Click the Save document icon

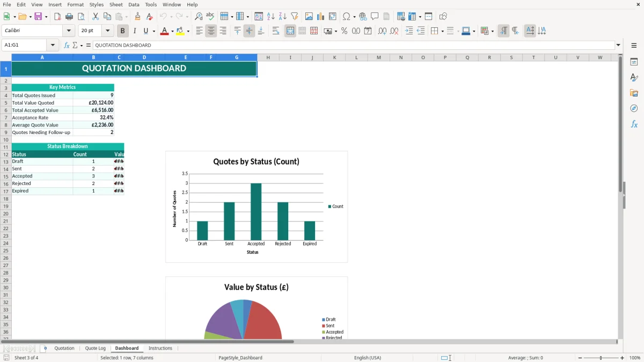[38, 17]
